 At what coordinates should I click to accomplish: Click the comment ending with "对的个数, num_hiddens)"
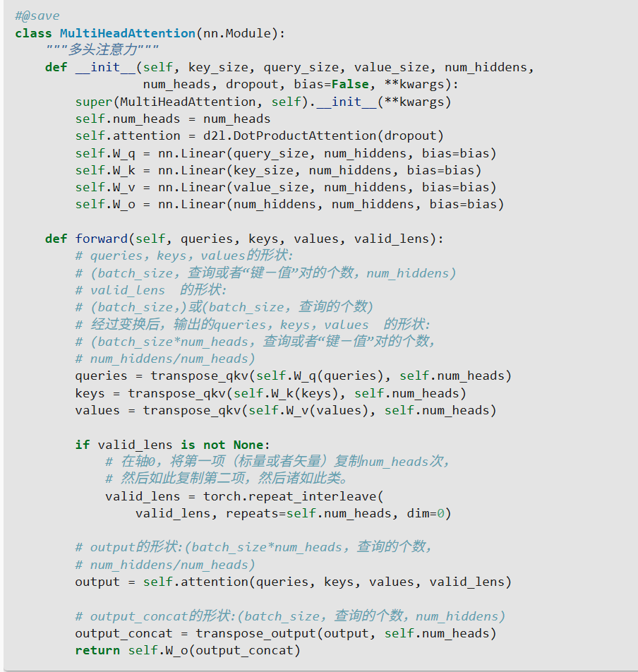point(265,272)
